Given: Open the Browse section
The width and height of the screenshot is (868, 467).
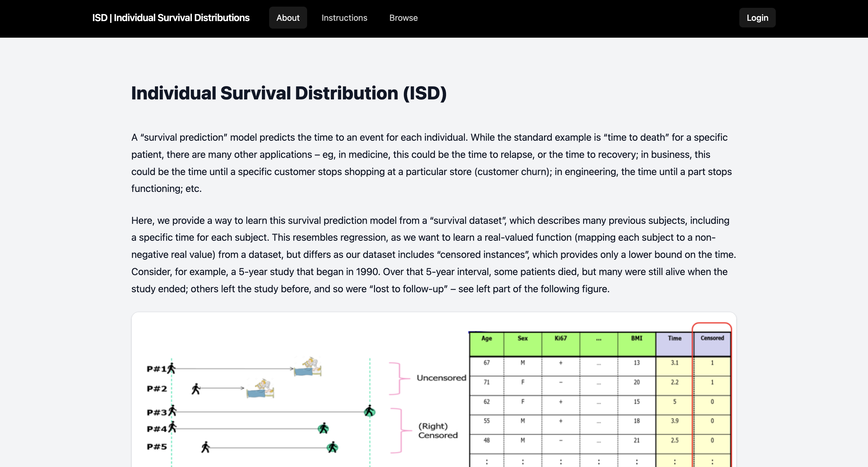Looking at the screenshot, I should tap(403, 18).
